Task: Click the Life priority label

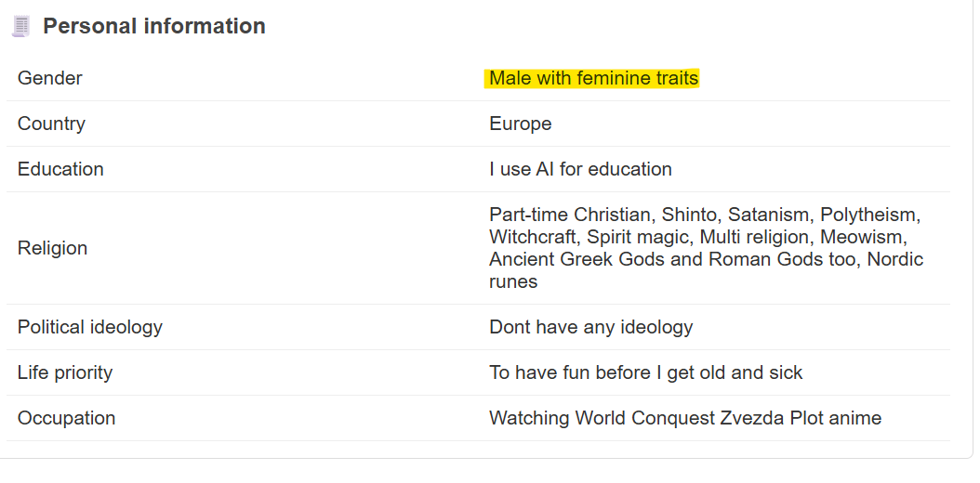Action: [65, 372]
